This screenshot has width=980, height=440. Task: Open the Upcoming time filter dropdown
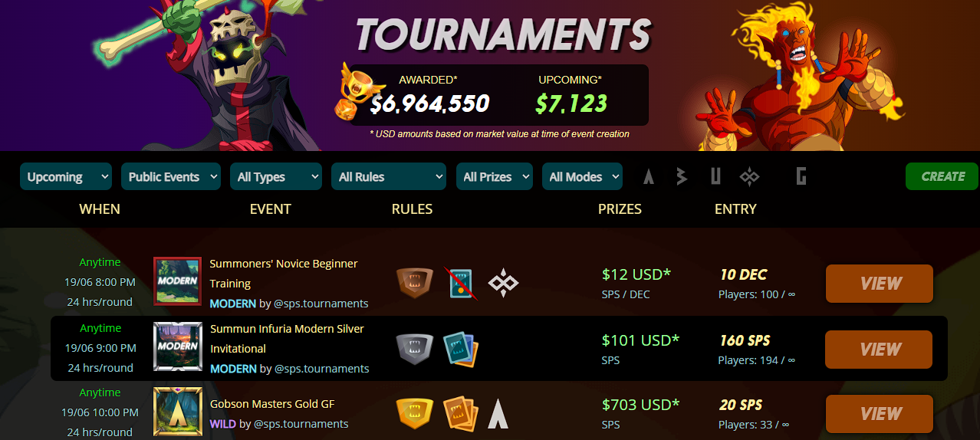point(66,176)
